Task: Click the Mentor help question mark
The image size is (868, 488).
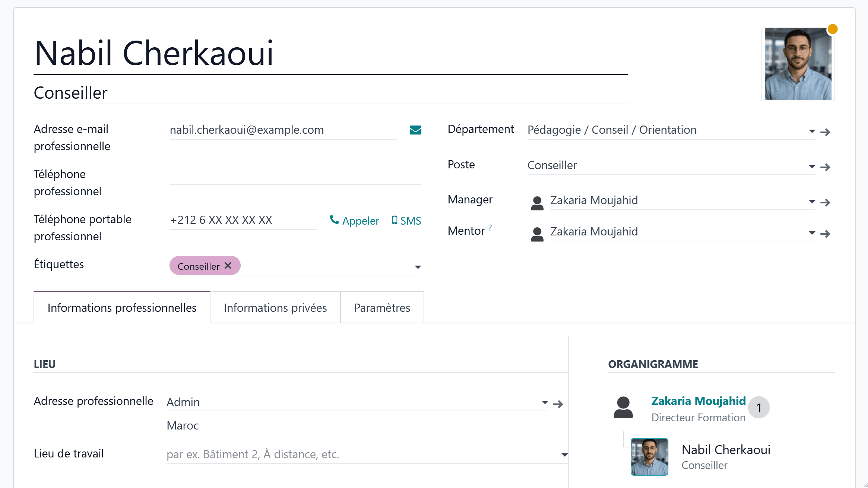Action: pos(490,227)
